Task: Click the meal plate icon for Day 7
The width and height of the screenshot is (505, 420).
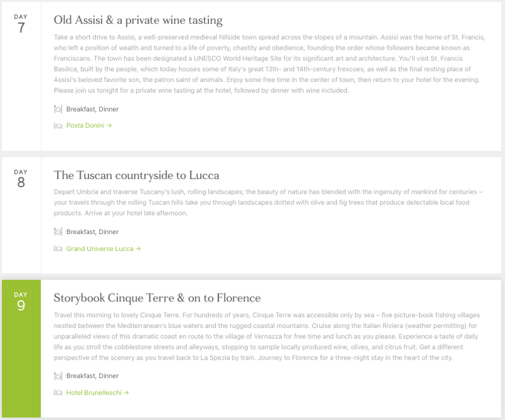Action: tap(58, 109)
